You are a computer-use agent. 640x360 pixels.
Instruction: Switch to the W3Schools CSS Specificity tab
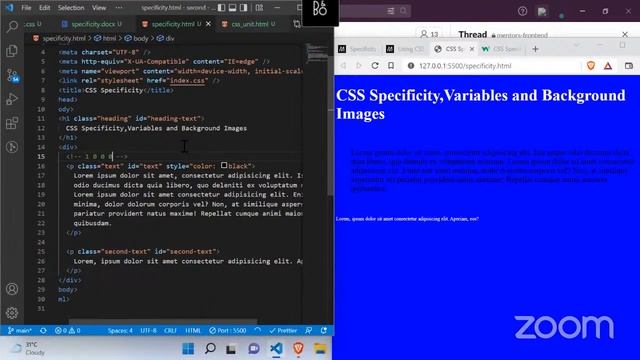(501, 49)
